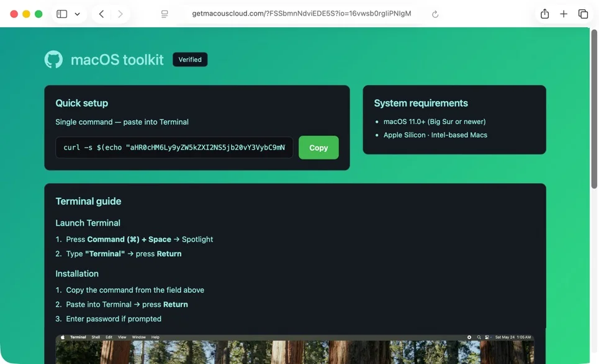Screen dimensions: 599x364
Task: Click Apple logo in embedded screenshot menu bar
Action: coord(63,337)
